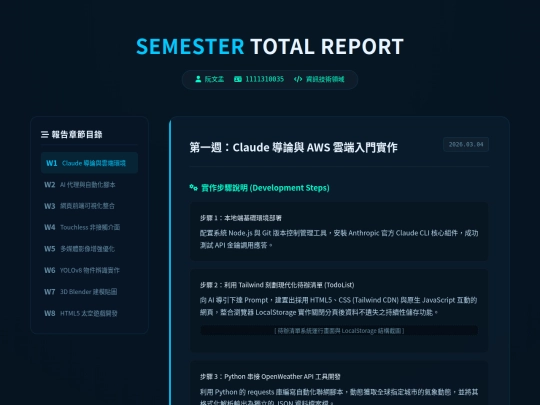This screenshot has width=540, height=405.
Task: Open the W1 Claude 導論 chapter
Action: [x=89, y=163]
